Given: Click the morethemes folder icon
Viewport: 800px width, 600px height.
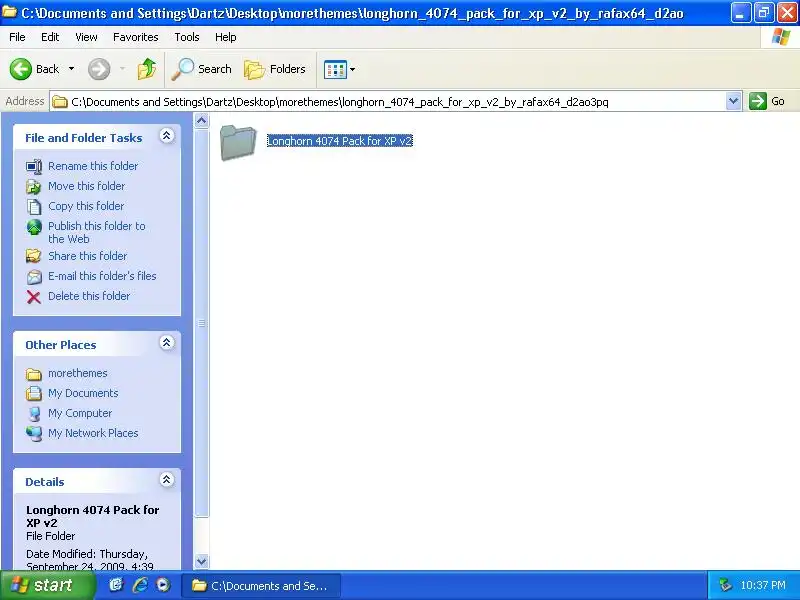Looking at the screenshot, I should point(34,374).
